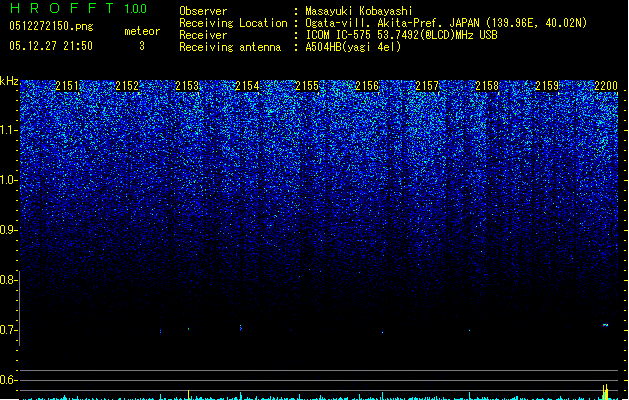Click the 2154 time marker
The height and width of the screenshot is (400, 629).
[247, 86]
